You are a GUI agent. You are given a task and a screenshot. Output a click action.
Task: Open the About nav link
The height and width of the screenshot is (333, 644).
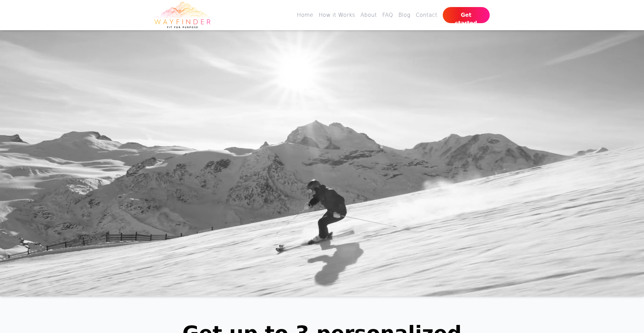pyautogui.click(x=369, y=15)
